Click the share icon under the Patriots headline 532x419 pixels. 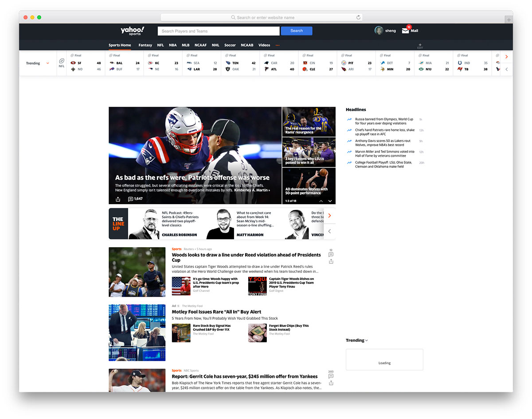117,199
